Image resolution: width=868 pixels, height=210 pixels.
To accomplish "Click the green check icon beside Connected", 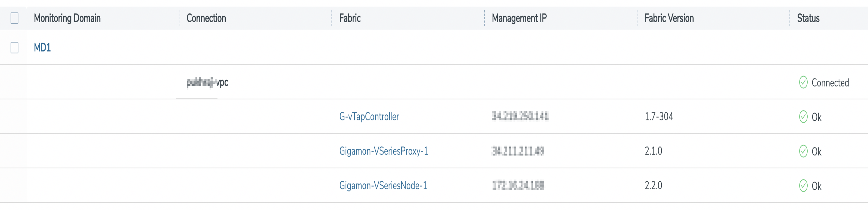I will pyautogui.click(x=803, y=82).
